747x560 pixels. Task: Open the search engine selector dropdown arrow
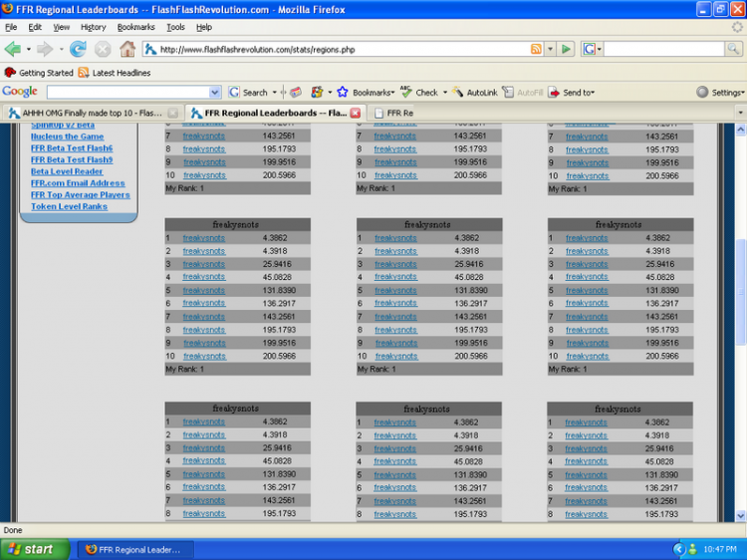coord(599,49)
